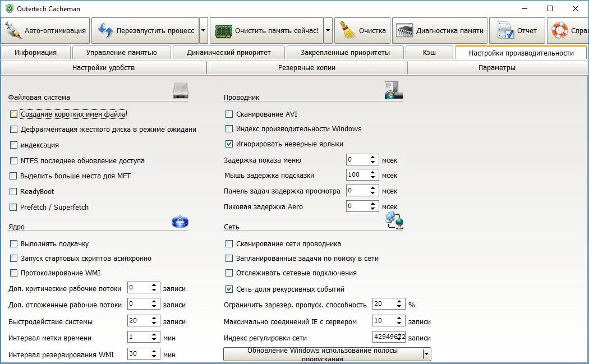
Task: Switch to Настройки удобств tab
Action: 103,68
